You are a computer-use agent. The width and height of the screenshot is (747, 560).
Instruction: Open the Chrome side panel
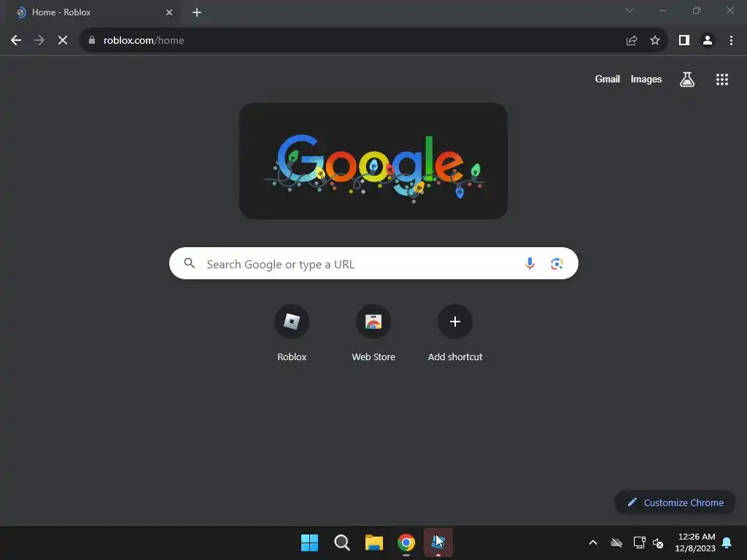684,41
